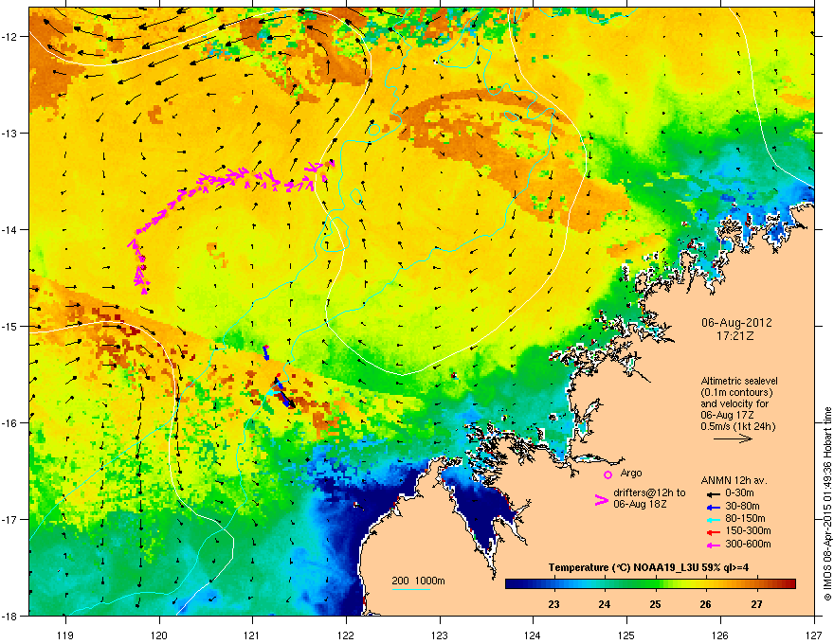Click the magenta drifters arrowhead legend symbol
834x644 pixels.
coord(601,499)
